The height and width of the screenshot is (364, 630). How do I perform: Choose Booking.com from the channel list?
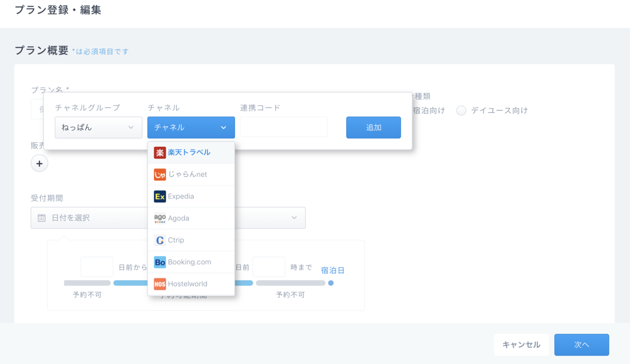[189, 262]
